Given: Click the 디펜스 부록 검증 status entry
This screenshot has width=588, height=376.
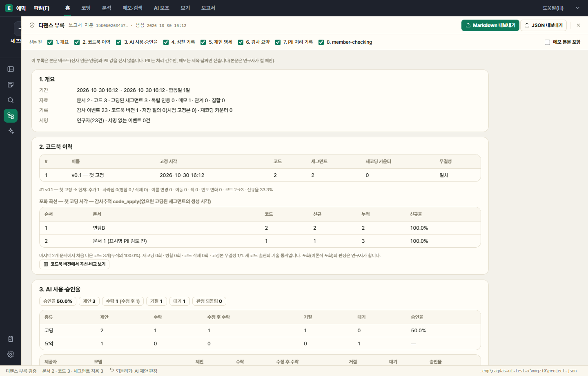Looking at the screenshot, I should click(x=21, y=371).
